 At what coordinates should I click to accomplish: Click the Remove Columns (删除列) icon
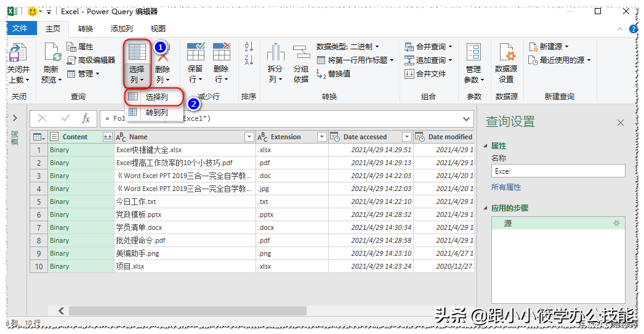[163, 52]
